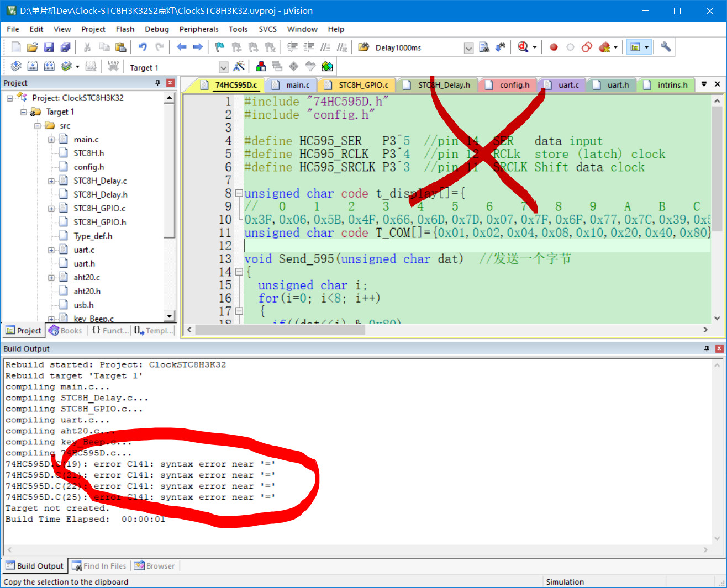Image resolution: width=727 pixels, height=588 pixels.
Task: Collapse the src group folder
Action: tap(38, 126)
